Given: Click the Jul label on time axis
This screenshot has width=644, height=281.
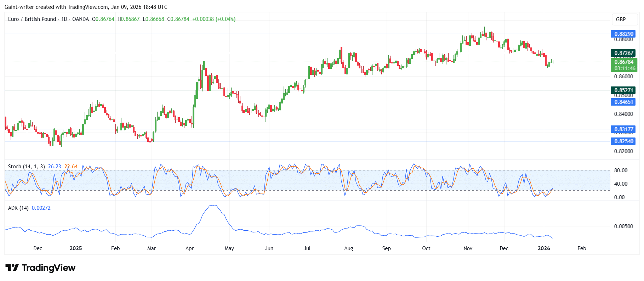Looking at the screenshot, I should coord(307,248).
